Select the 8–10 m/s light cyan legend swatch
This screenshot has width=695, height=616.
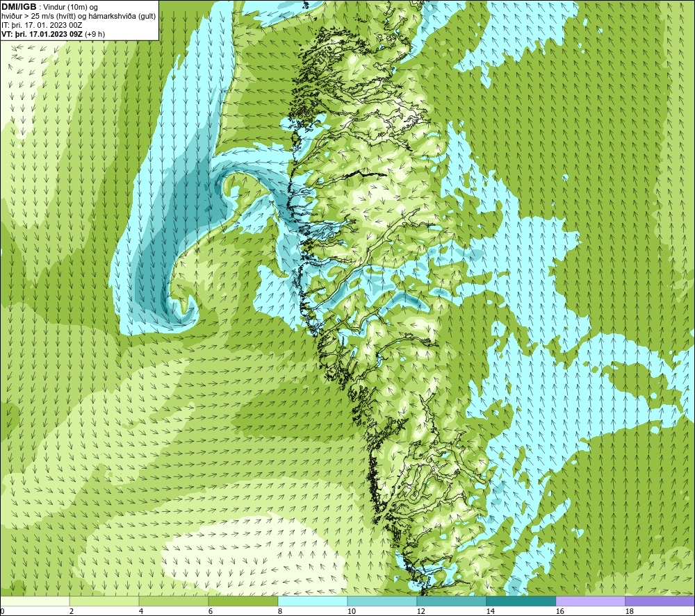(313, 601)
